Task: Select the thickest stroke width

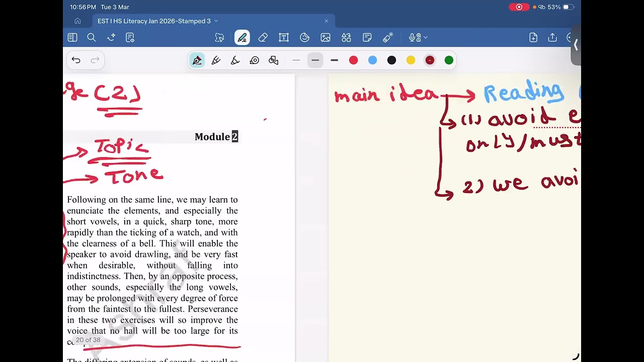Action: click(334, 60)
